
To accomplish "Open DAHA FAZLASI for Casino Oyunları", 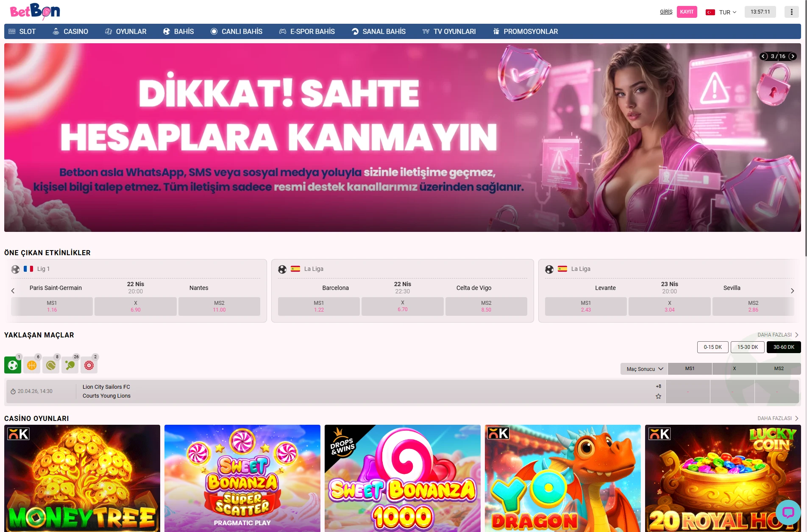I will pos(778,418).
